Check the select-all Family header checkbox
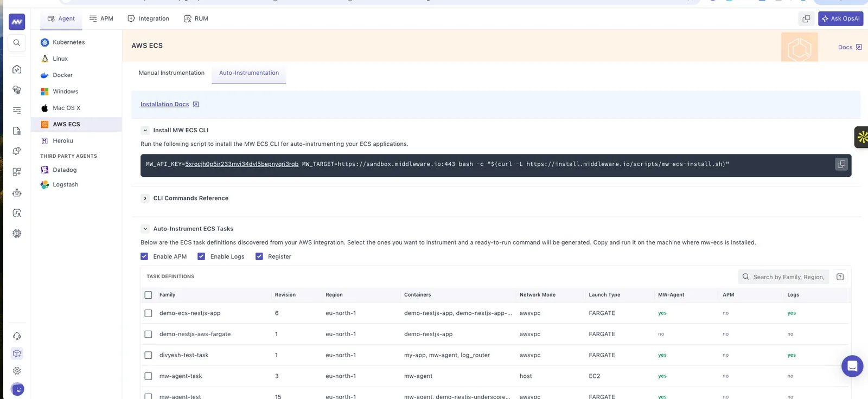The width and height of the screenshot is (868, 399). tap(148, 295)
